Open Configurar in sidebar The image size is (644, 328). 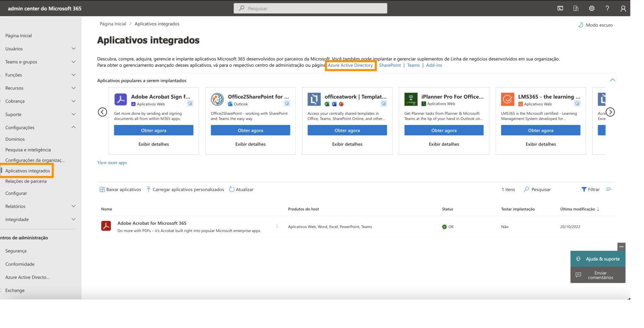pyautogui.click(x=16, y=193)
